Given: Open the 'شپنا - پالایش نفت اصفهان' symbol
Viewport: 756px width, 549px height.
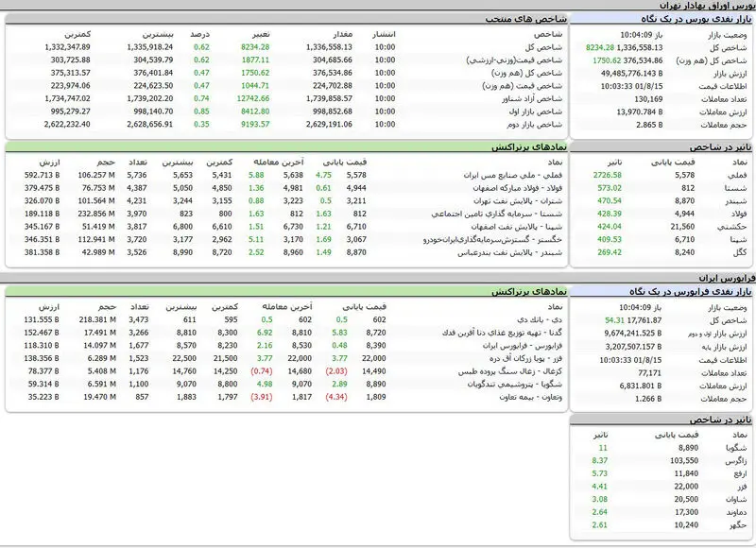Looking at the screenshot, I should [516, 227].
